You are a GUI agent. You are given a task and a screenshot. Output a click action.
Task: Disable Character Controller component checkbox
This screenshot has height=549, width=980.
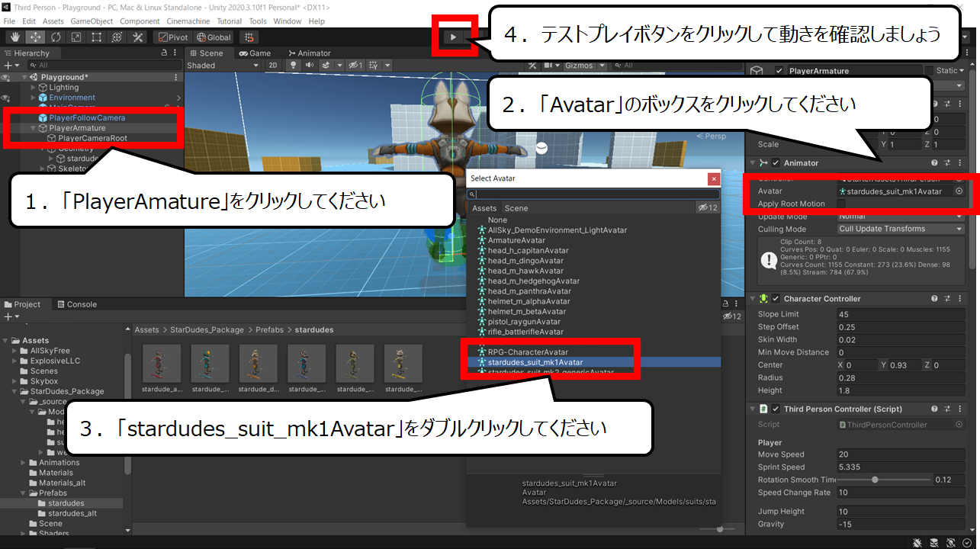pyautogui.click(x=776, y=299)
